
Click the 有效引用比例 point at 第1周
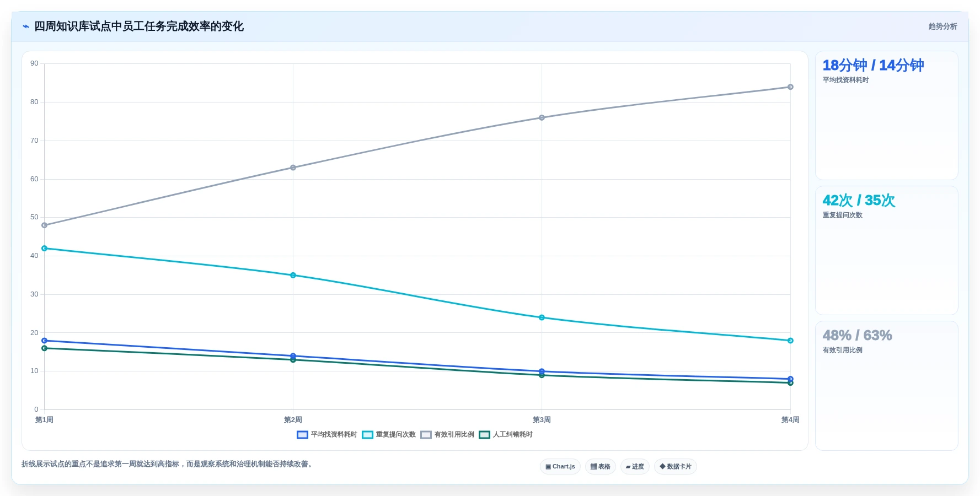[45, 225]
